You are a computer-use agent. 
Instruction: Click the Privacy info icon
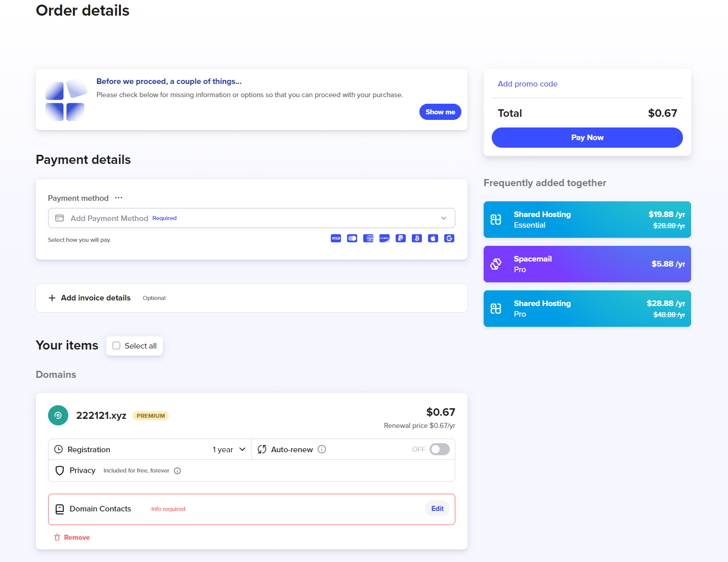pyautogui.click(x=178, y=471)
